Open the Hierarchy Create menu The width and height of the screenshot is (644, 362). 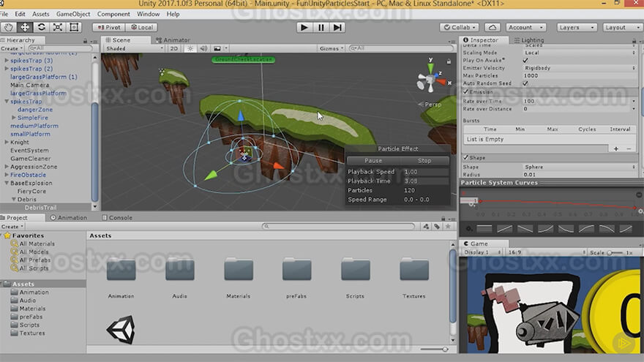click(x=12, y=48)
